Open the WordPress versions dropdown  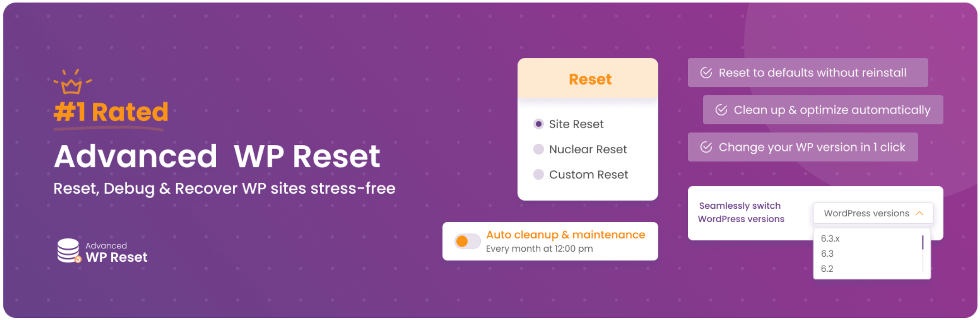(866, 213)
